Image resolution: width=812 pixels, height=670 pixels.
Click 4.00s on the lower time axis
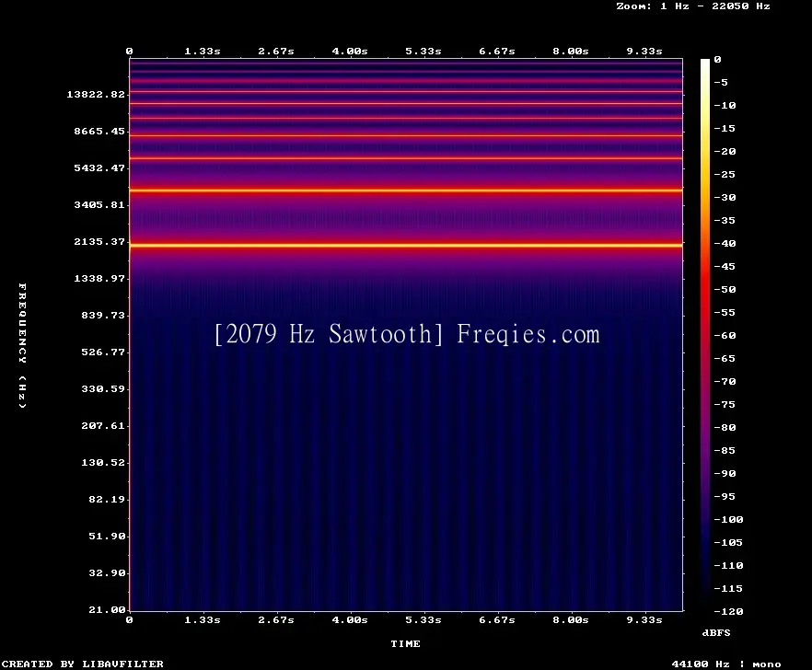[x=350, y=619]
